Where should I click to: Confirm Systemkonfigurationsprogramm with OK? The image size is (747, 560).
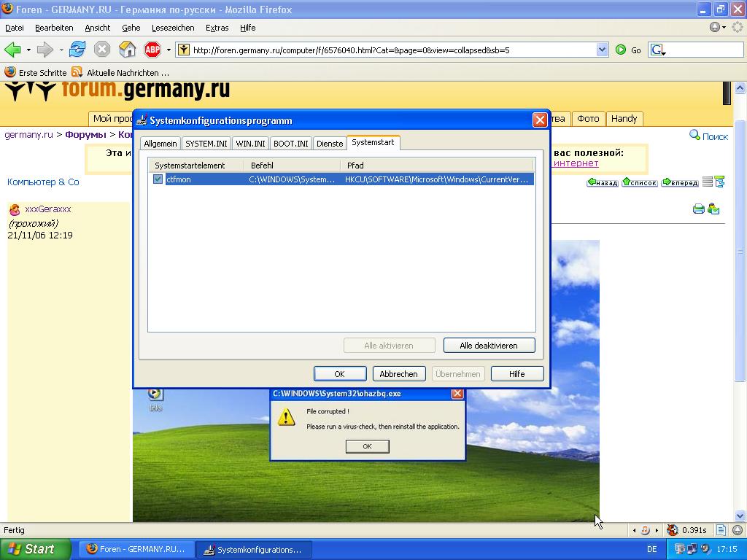click(340, 374)
